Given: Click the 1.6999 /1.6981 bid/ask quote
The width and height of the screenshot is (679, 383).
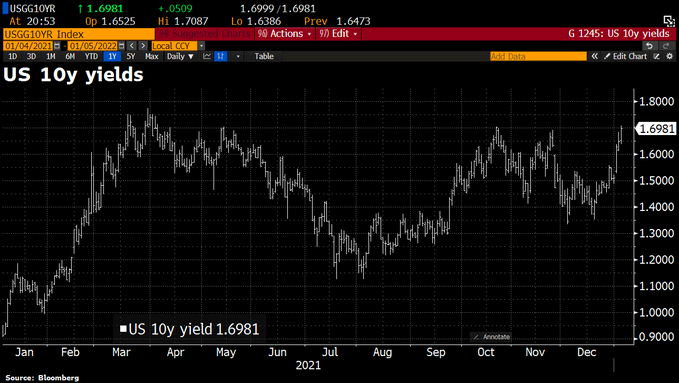Looking at the screenshot, I should (278, 8).
